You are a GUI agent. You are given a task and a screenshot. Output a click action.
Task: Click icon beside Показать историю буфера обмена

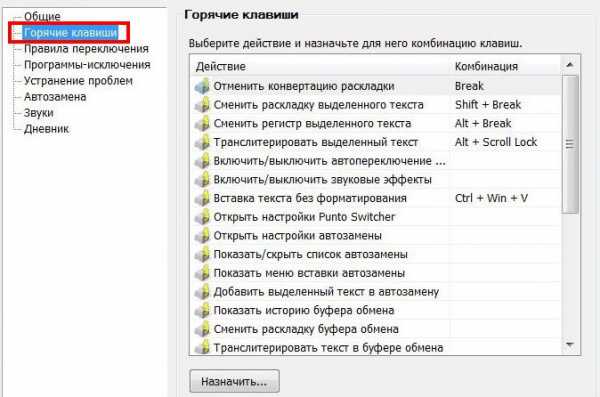pos(202,310)
